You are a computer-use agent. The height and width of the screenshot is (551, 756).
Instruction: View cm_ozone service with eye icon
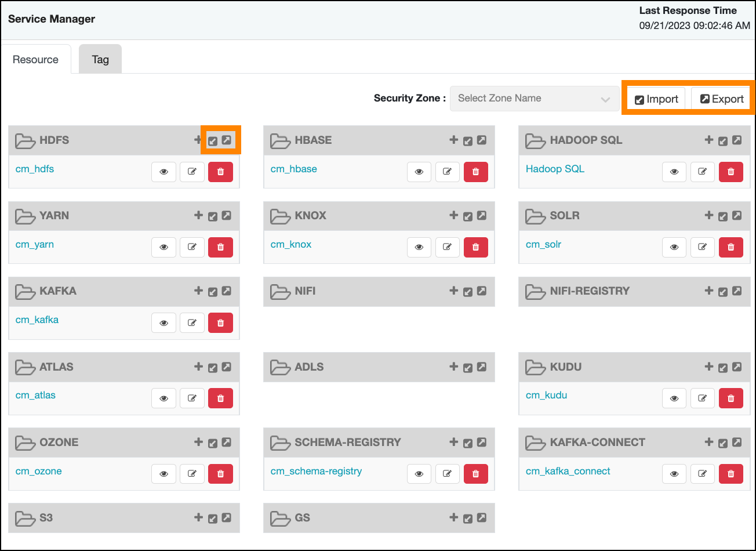point(163,474)
